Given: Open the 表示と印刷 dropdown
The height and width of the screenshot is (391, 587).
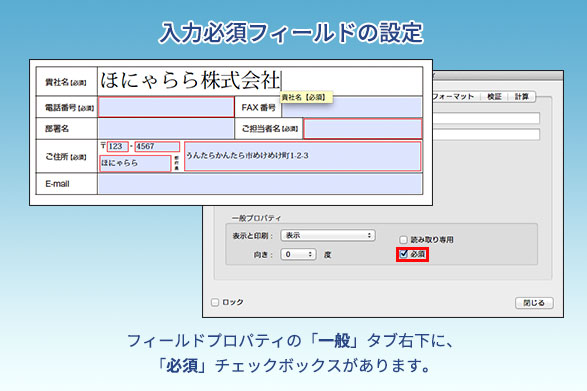Looking at the screenshot, I should coord(328,236).
